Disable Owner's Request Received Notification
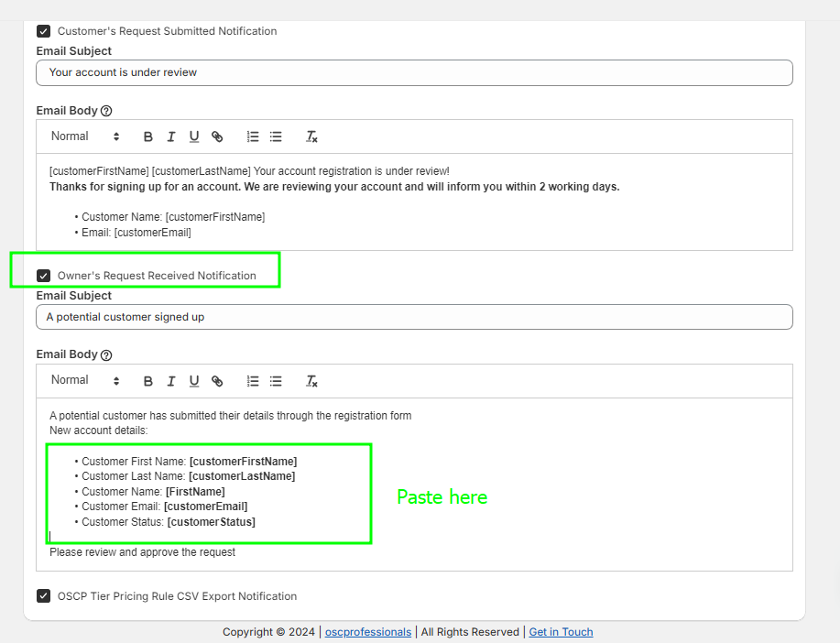The width and height of the screenshot is (840, 643). coord(43,275)
